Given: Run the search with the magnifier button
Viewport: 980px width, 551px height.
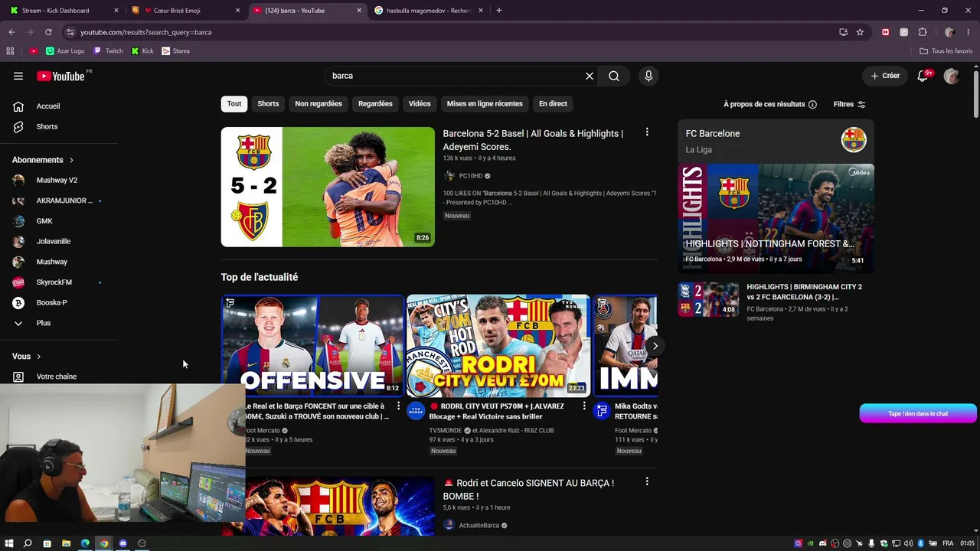Looking at the screenshot, I should tap(614, 76).
